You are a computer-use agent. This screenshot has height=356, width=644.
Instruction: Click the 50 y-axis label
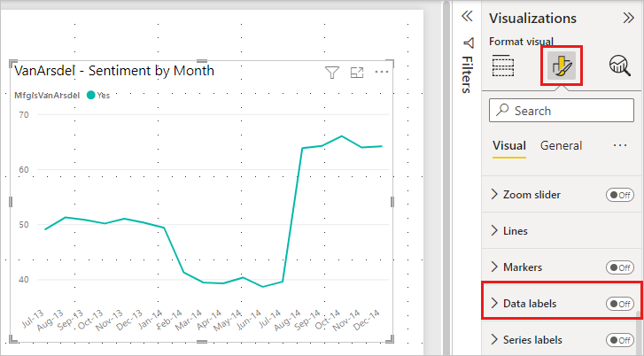pos(24,225)
